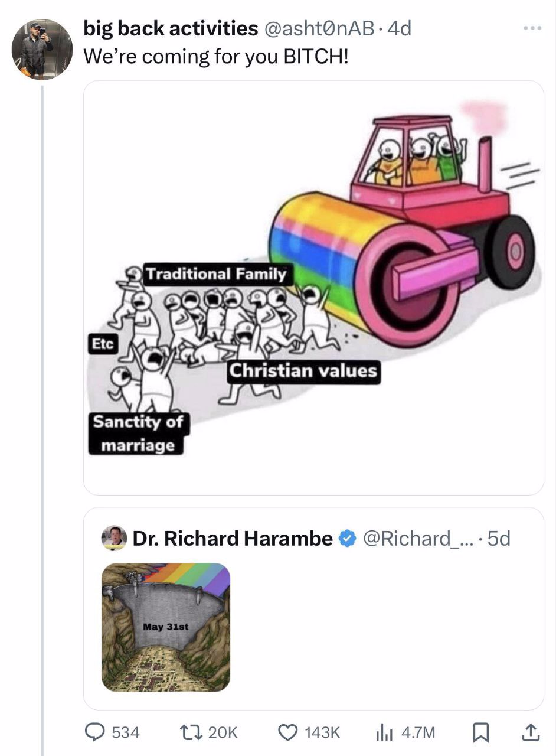Click the 143K likes count
The image size is (556, 756).
pos(323,732)
